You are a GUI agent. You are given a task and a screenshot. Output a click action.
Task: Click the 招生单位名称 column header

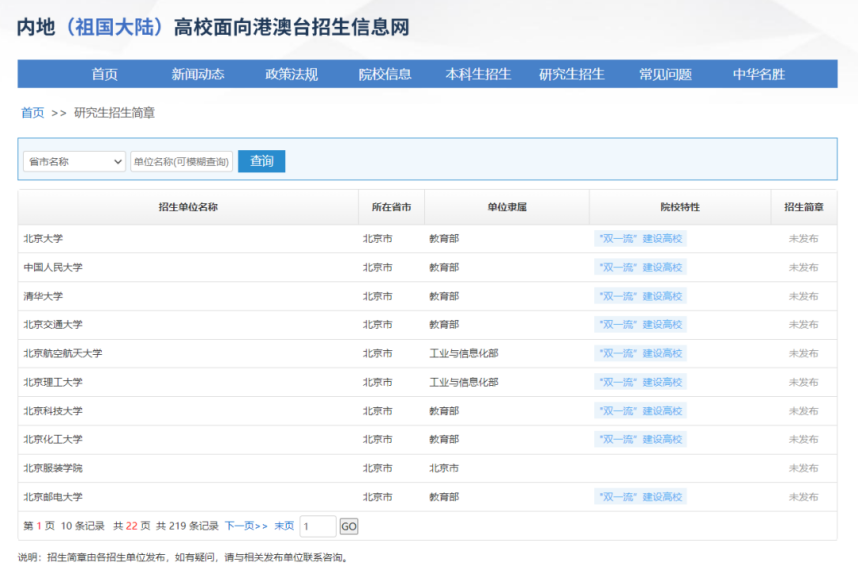[188, 207]
